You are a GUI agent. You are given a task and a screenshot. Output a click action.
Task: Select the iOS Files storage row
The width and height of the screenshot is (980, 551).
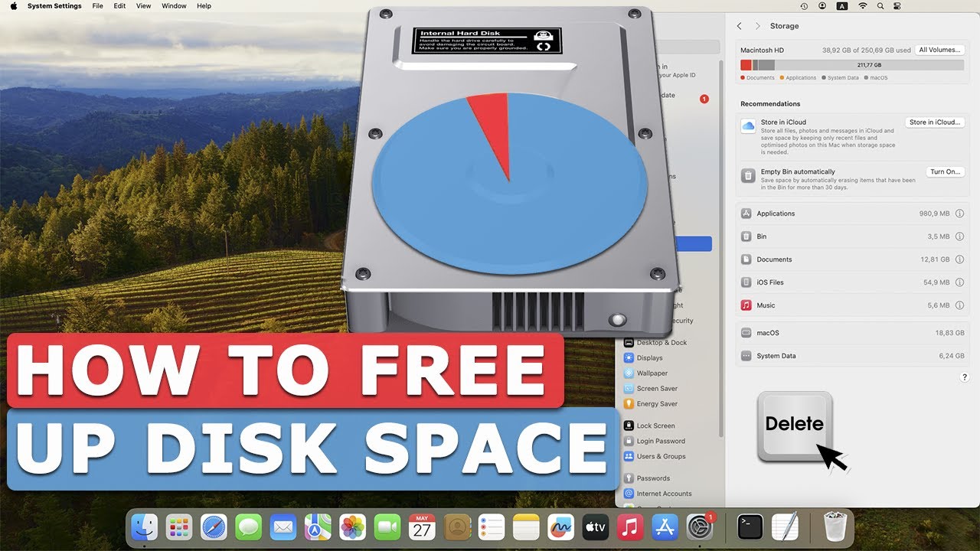(852, 283)
